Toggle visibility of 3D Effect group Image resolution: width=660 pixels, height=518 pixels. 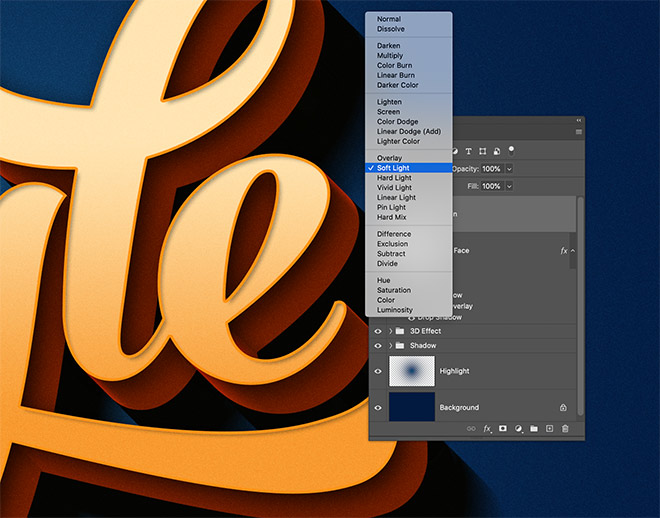(x=378, y=331)
